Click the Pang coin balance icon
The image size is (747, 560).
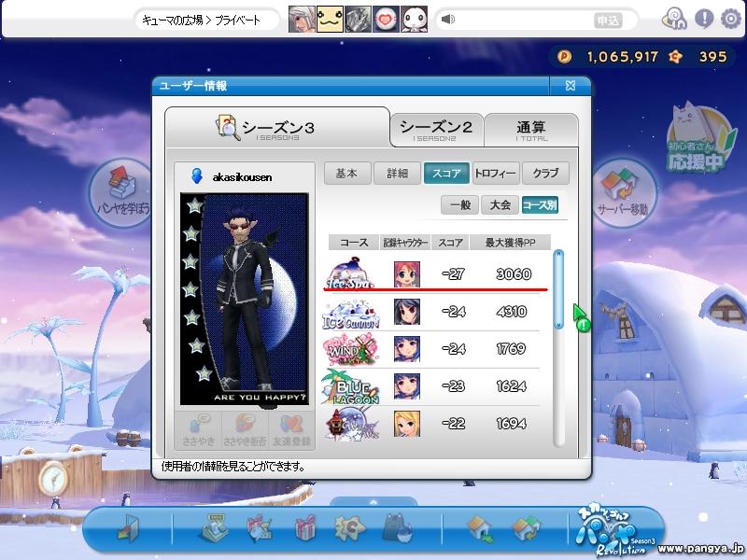(x=565, y=57)
